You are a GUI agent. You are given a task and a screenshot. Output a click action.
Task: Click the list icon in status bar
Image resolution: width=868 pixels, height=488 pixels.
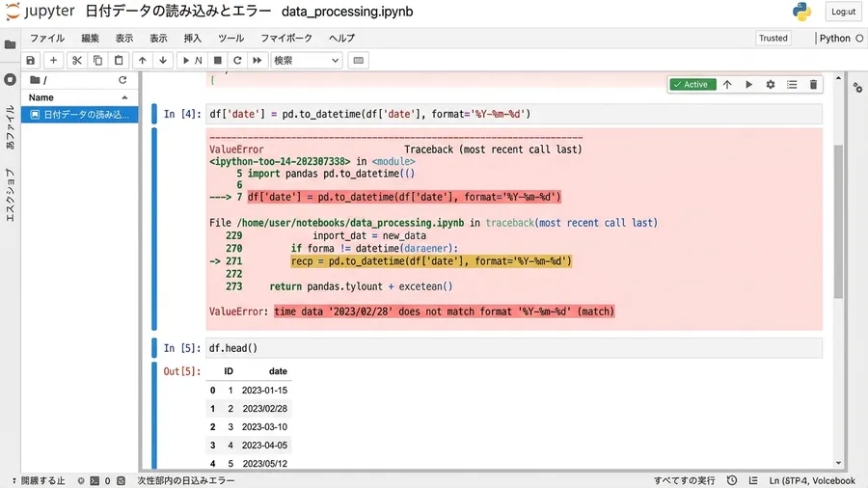753,481
